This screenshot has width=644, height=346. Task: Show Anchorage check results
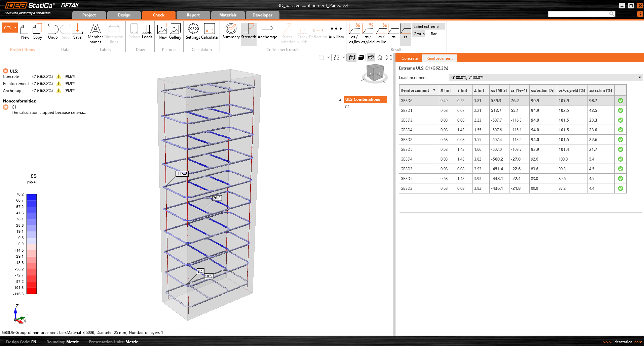coord(267,31)
